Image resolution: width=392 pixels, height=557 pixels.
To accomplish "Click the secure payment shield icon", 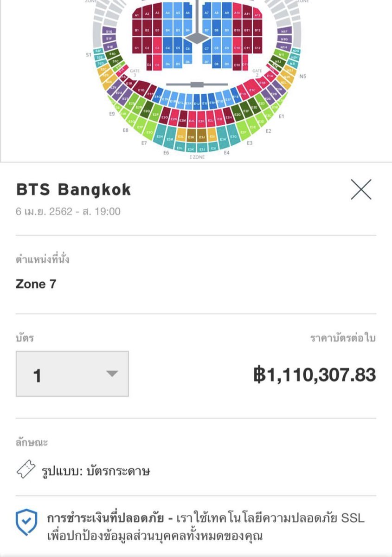I will tap(26, 522).
